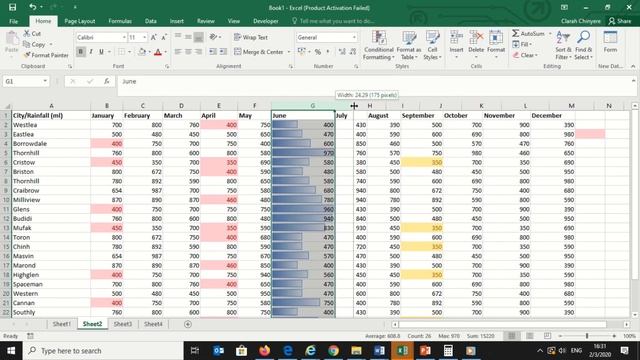The image size is (640, 360).
Task: Open the Review ribbon tab
Action: point(206,21)
